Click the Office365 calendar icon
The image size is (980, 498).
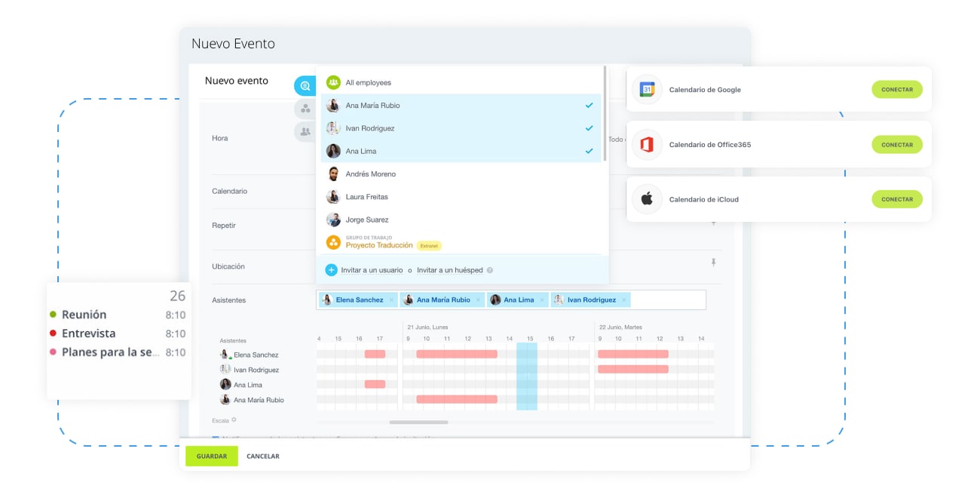[647, 145]
